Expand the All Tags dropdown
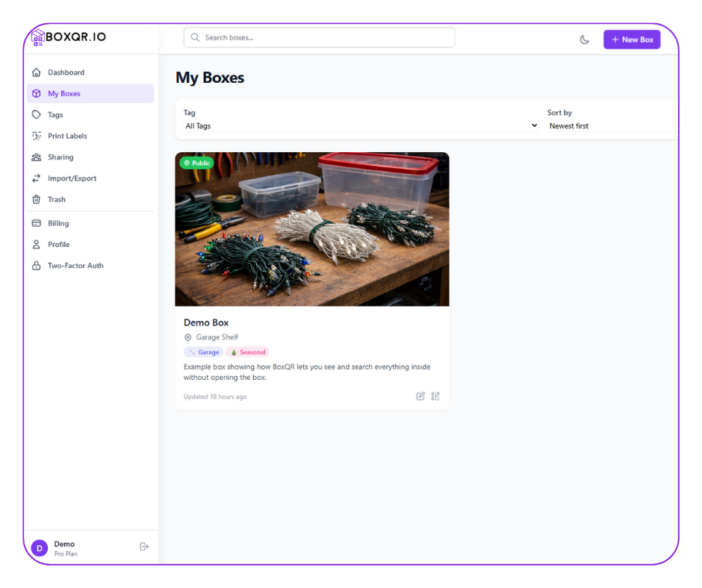The width and height of the screenshot is (702, 588). point(361,126)
